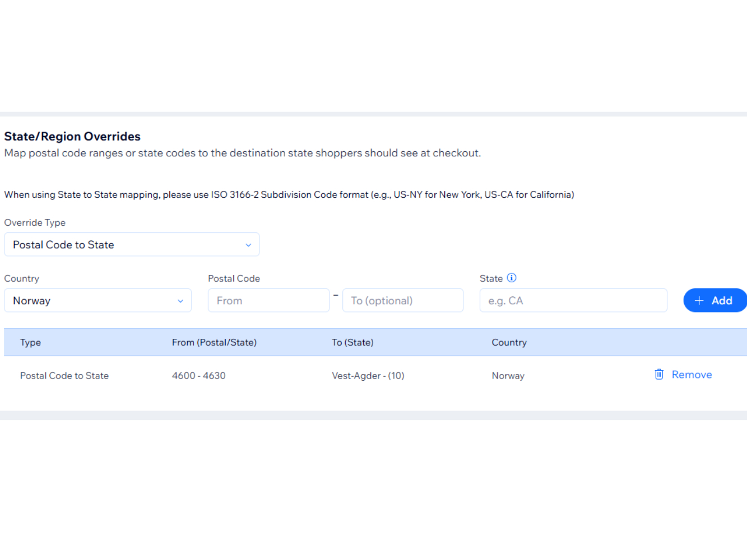This screenshot has height=560, width=747.
Task: Click the State/Region Overrides heading
Action: pos(72,137)
